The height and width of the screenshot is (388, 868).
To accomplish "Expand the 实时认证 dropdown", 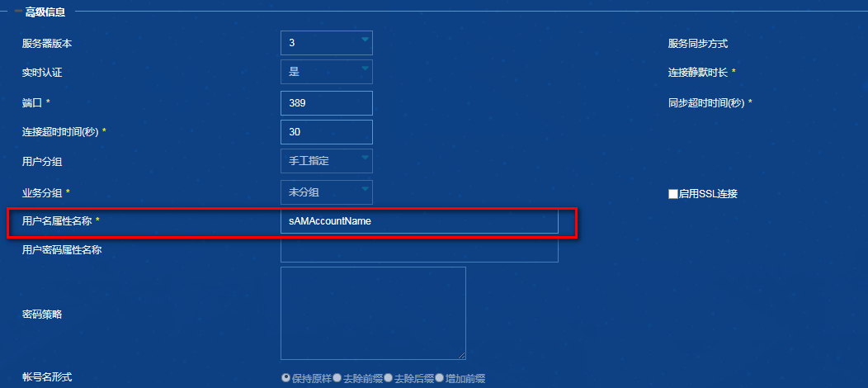I will 327,72.
